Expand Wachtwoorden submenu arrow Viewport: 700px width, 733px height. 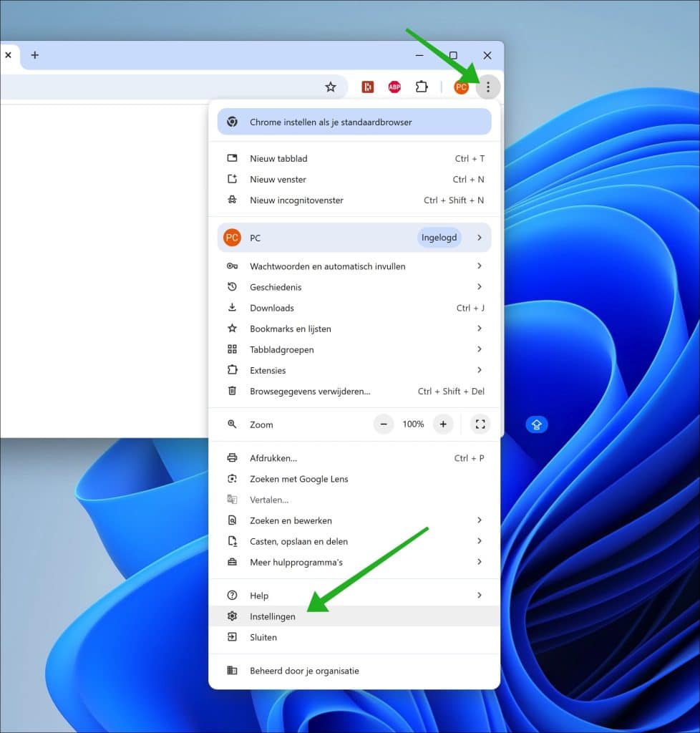pos(480,266)
